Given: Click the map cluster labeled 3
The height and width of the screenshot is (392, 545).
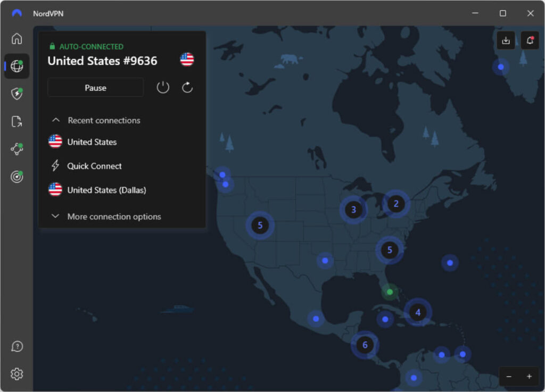Looking at the screenshot, I should (353, 210).
